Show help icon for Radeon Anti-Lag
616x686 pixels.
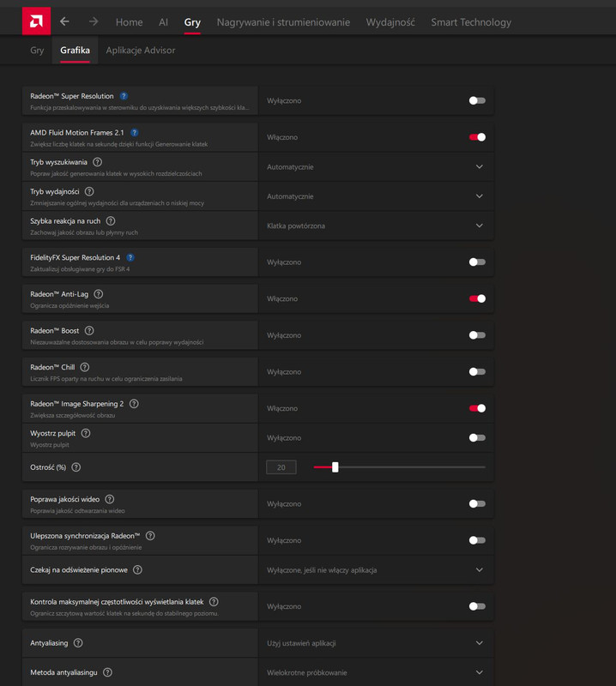99,294
